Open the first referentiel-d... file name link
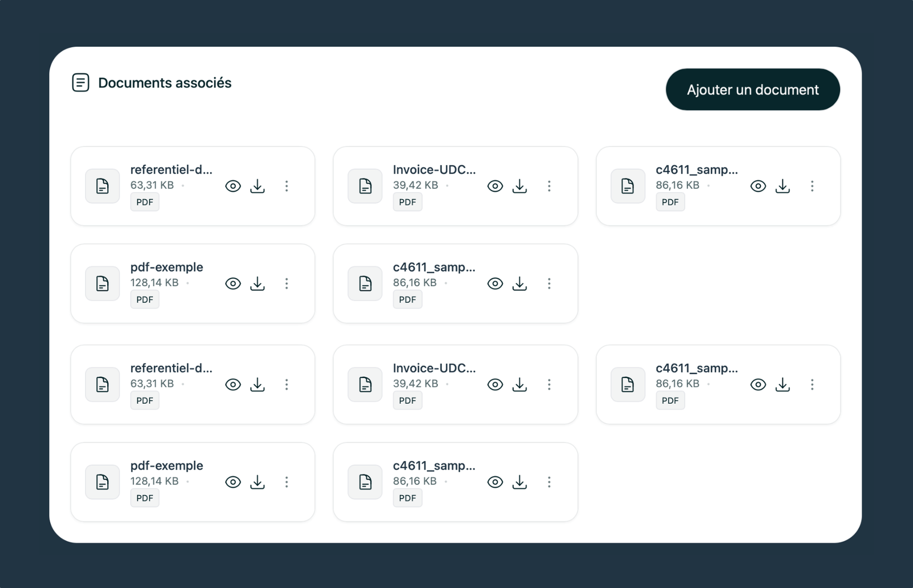 coord(171,169)
